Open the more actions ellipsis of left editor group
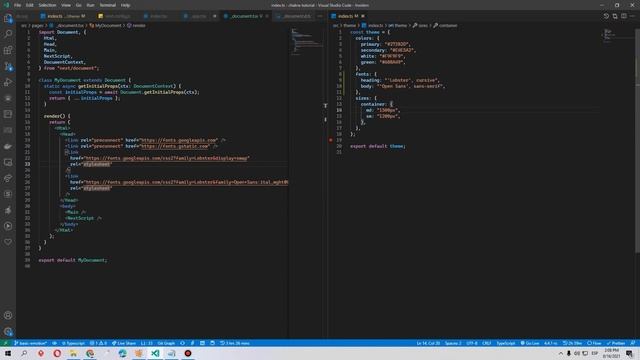The height and width of the screenshot is (360, 640). click(x=320, y=16)
